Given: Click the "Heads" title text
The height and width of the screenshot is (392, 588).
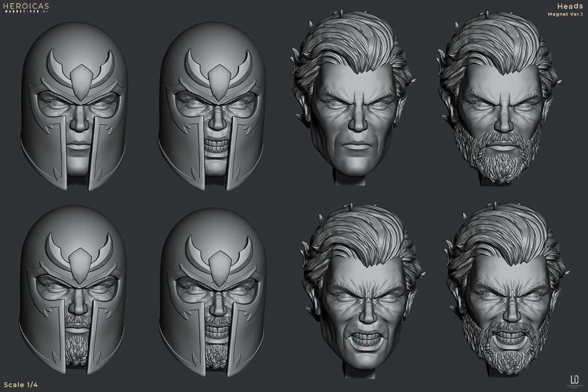Looking at the screenshot, I should [x=570, y=6].
